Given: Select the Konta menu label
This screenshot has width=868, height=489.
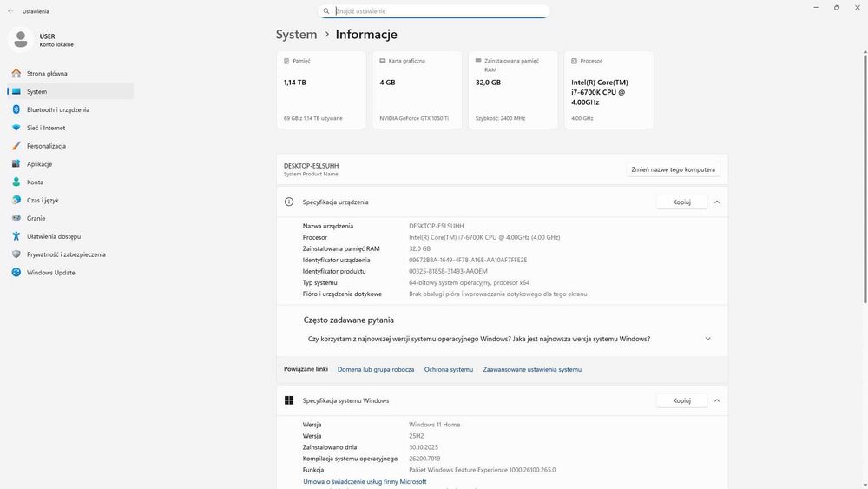Looking at the screenshot, I should pyautogui.click(x=35, y=182).
